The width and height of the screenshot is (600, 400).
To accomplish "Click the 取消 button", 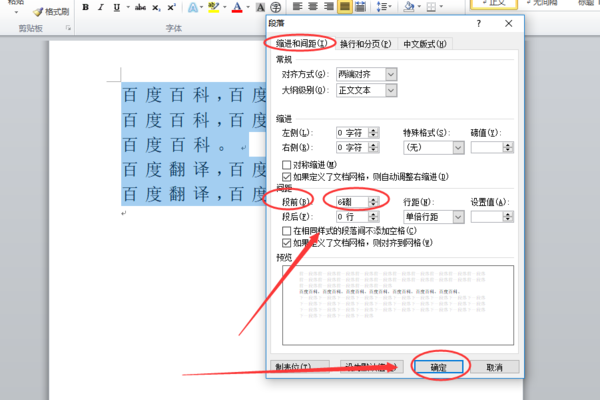I will tap(494, 367).
